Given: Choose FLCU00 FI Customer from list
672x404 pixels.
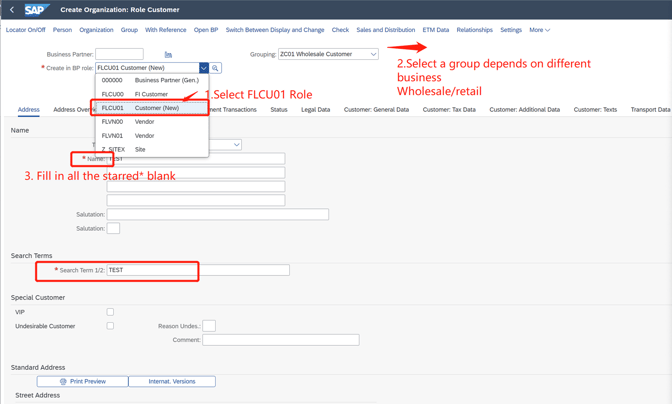Looking at the screenshot, I should 152,94.
